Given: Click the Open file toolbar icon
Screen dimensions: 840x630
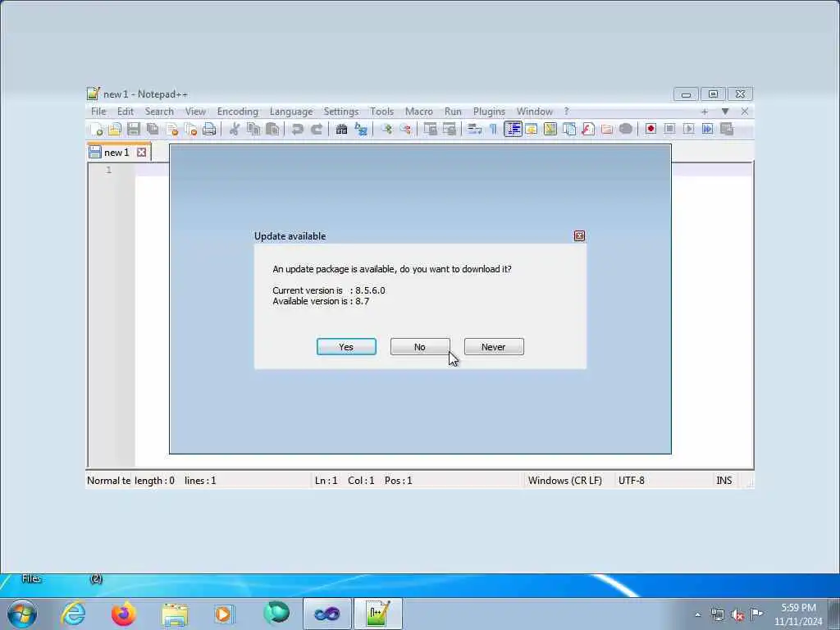Looking at the screenshot, I should point(115,129).
